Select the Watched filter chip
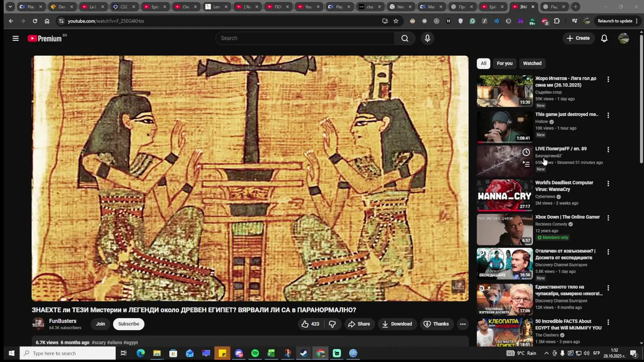This screenshot has width=644, height=362. 532,63
